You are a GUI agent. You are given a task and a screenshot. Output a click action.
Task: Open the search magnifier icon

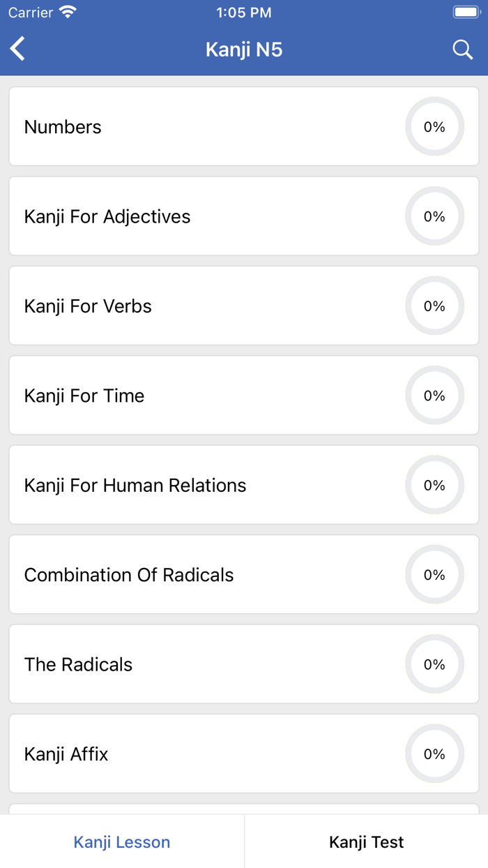(x=462, y=50)
